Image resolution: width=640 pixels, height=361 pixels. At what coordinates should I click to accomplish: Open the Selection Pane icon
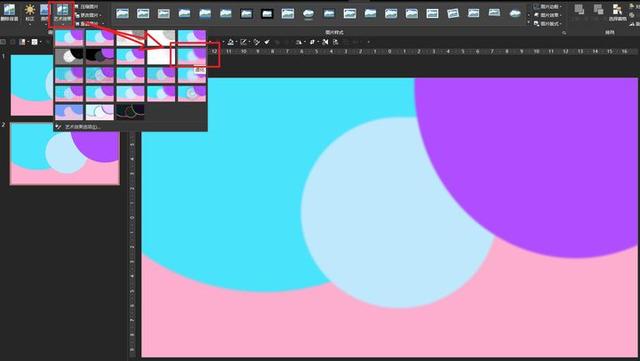[x=618, y=12]
